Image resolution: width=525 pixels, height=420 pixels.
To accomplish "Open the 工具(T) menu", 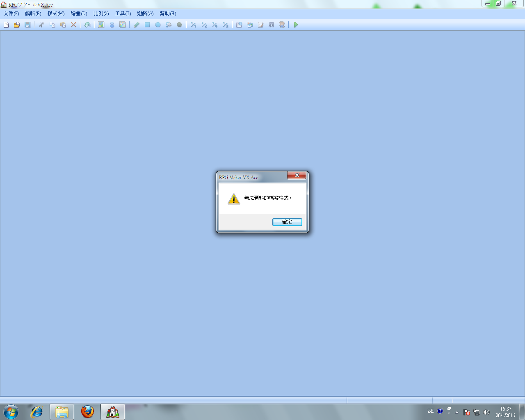I will point(123,14).
